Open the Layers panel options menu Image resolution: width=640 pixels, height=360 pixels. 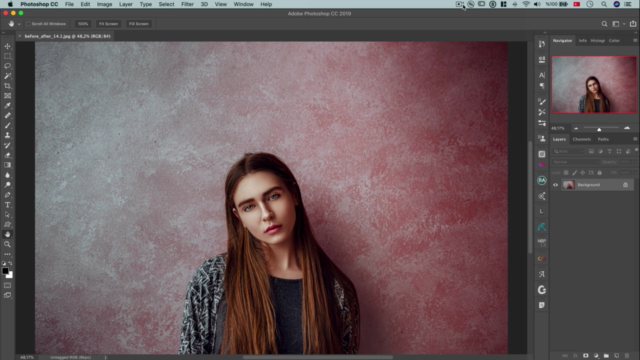point(635,139)
